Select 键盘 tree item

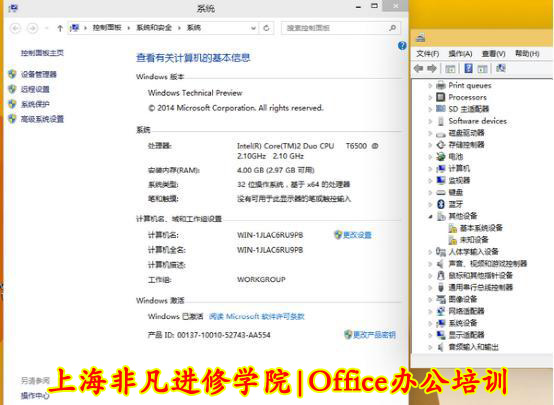[455, 192]
